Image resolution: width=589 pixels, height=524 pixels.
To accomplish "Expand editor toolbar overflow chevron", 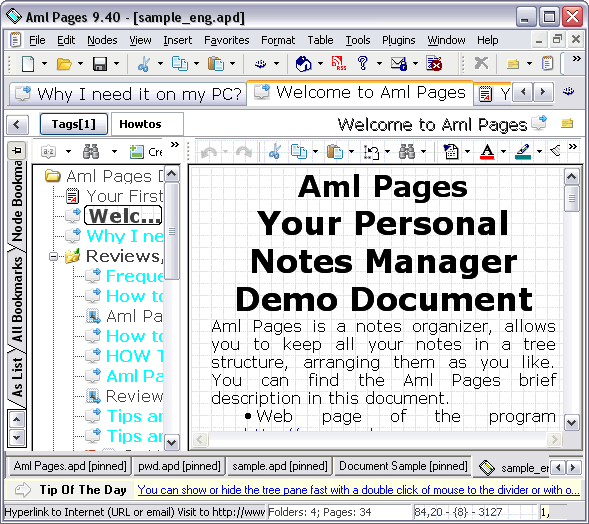I will click(x=572, y=146).
